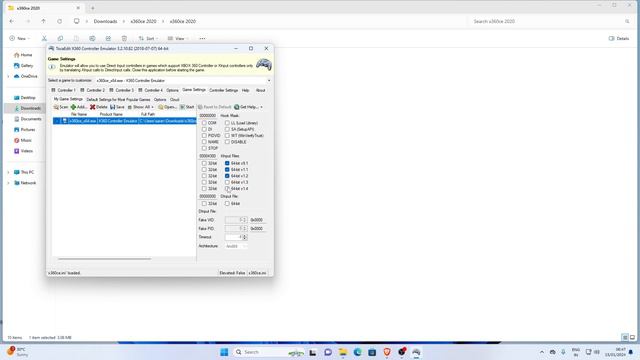This screenshot has width=640, height=360.
Task: Click the Open folder toolbar button in x360ce
Action: click(167, 107)
